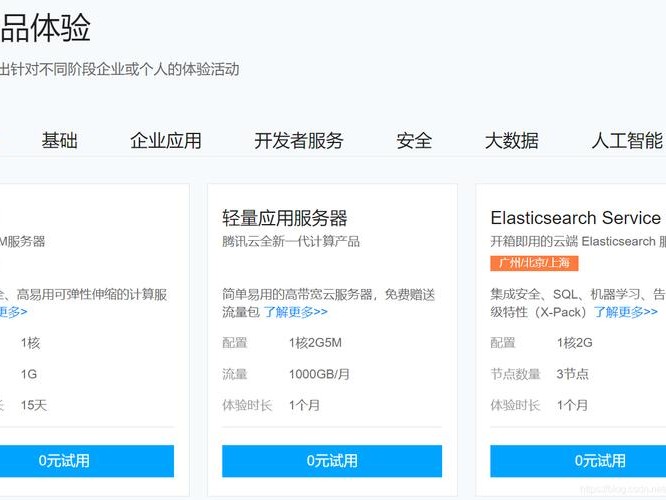Image resolution: width=666 pixels, height=500 pixels.
Task: Click the 品体验 page heading
Action: (45, 28)
